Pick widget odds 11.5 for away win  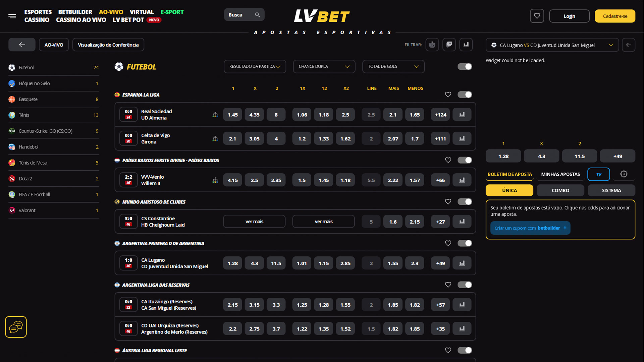tap(579, 156)
